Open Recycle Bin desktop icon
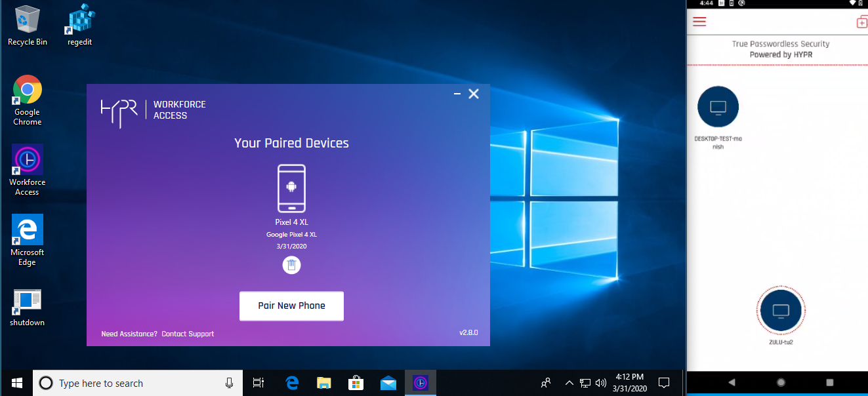 [x=28, y=26]
